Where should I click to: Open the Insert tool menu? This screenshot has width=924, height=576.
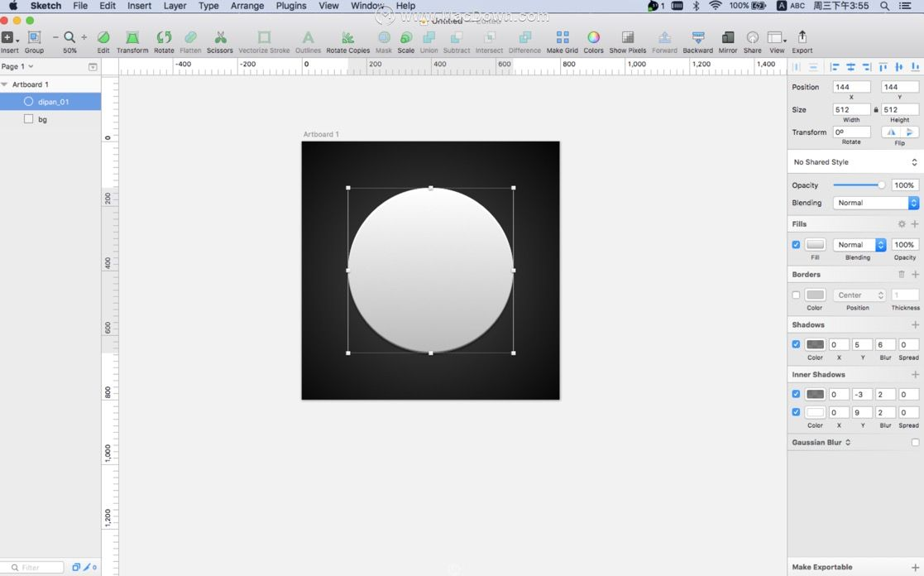[x=9, y=38]
